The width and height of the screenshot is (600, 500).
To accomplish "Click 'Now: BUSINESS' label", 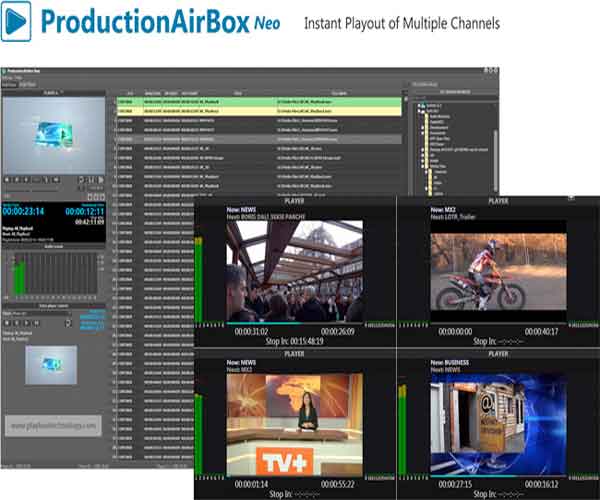I will click(x=450, y=362).
